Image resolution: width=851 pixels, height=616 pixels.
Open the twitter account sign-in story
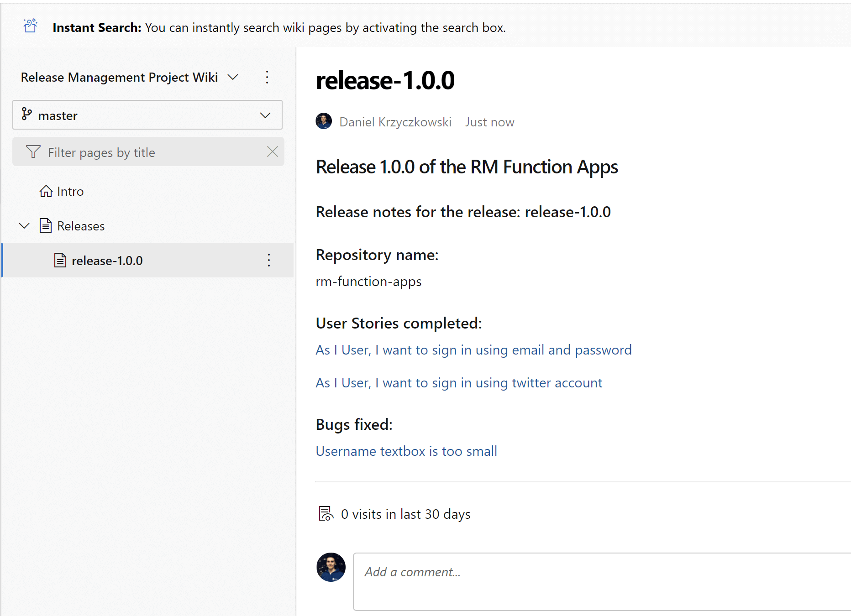[459, 383]
